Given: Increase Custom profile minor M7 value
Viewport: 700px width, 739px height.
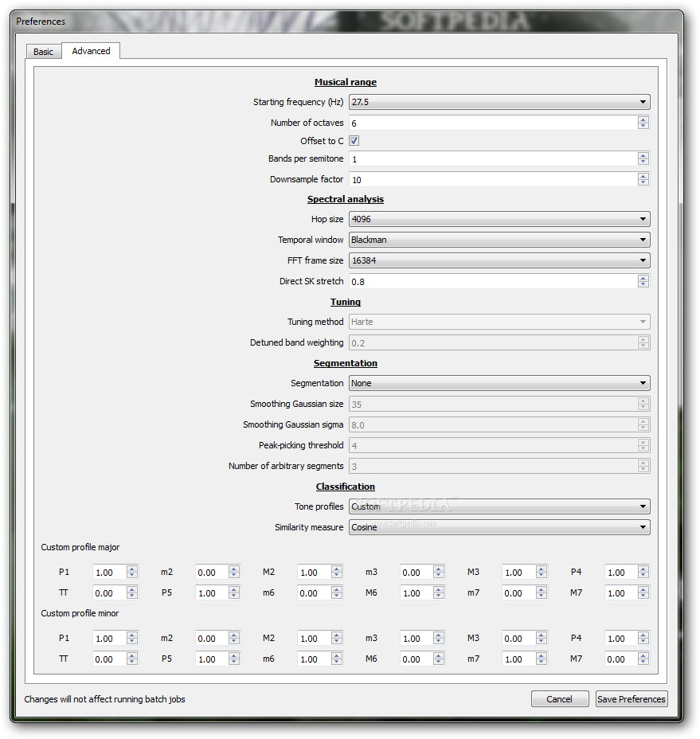Looking at the screenshot, I should [643, 655].
